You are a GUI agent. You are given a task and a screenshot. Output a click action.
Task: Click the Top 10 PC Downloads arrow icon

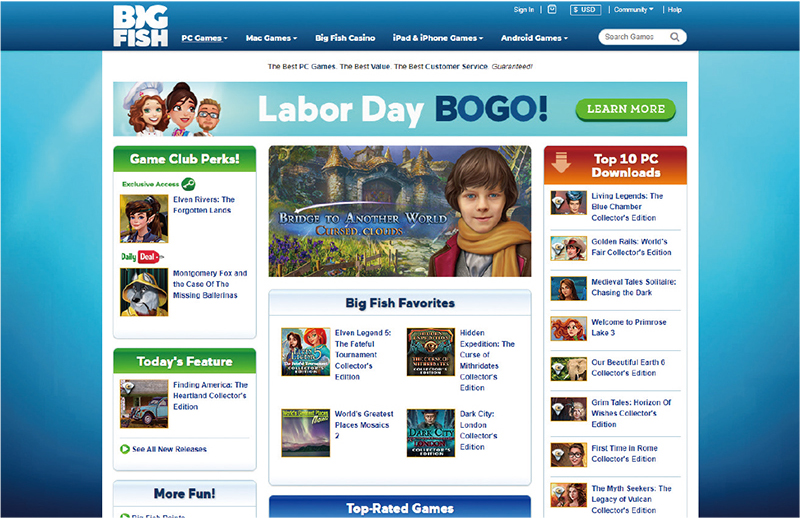point(561,162)
